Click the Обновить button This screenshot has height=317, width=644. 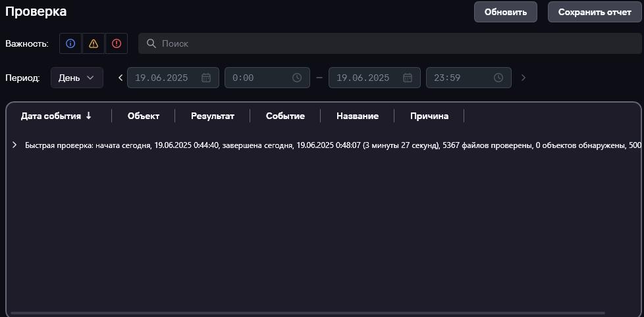point(506,12)
